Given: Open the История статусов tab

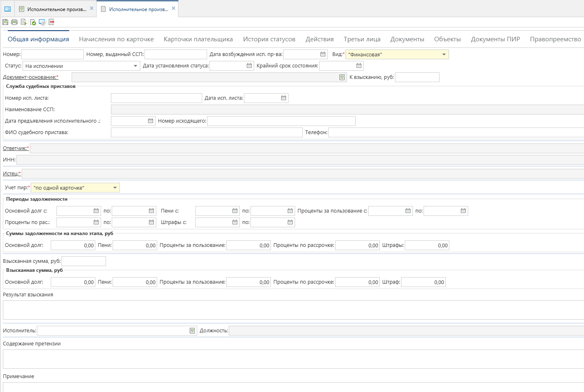Looking at the screenshot, I should [x=269, y=39].
